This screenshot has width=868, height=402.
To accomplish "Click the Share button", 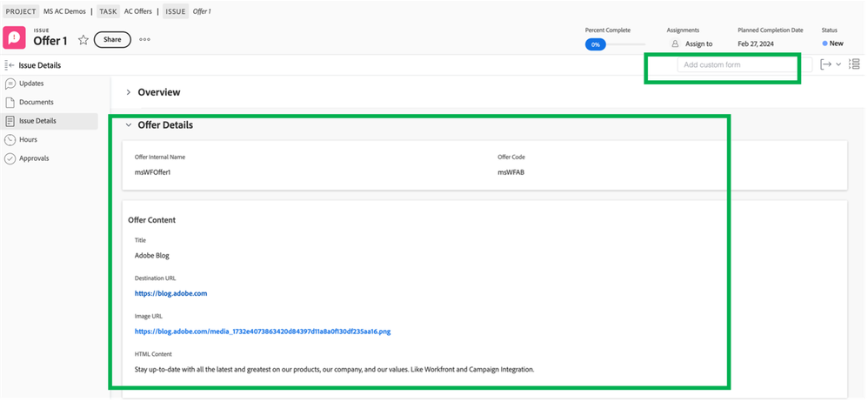I will coord(112,40).
